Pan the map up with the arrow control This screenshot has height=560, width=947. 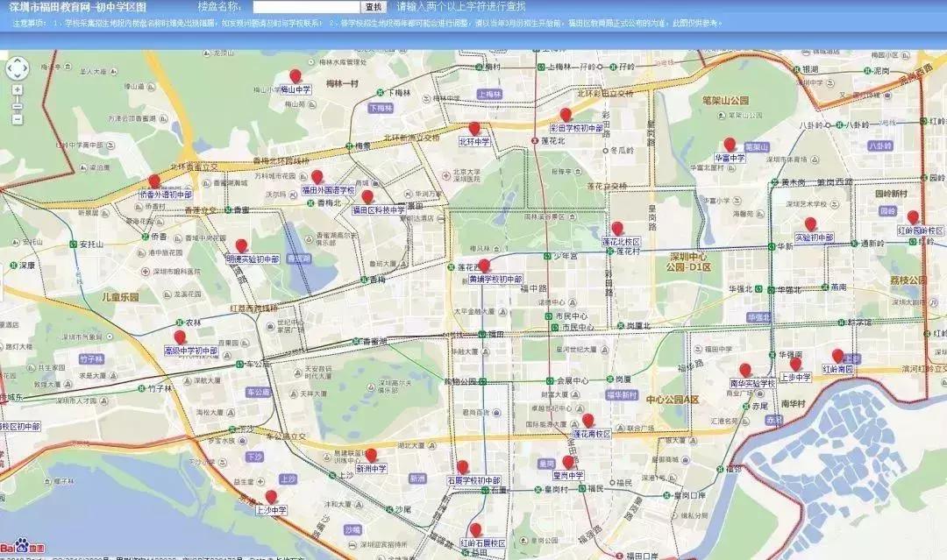pos(17,61)
